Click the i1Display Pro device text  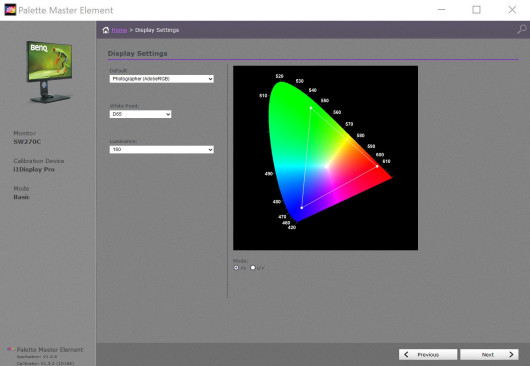(x=34, y=169)
